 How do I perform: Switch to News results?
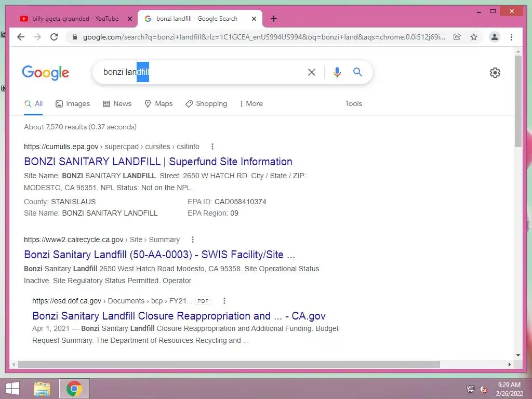tap(117, 104)
